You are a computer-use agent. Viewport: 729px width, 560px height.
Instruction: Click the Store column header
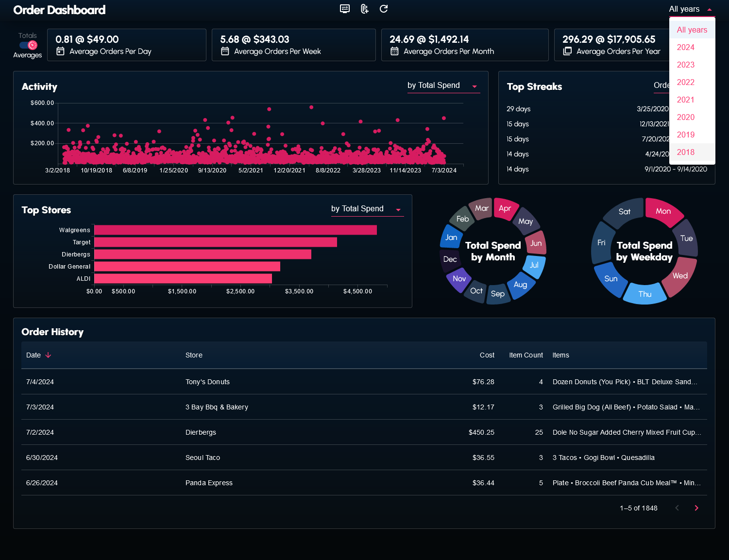coord(194,355)
